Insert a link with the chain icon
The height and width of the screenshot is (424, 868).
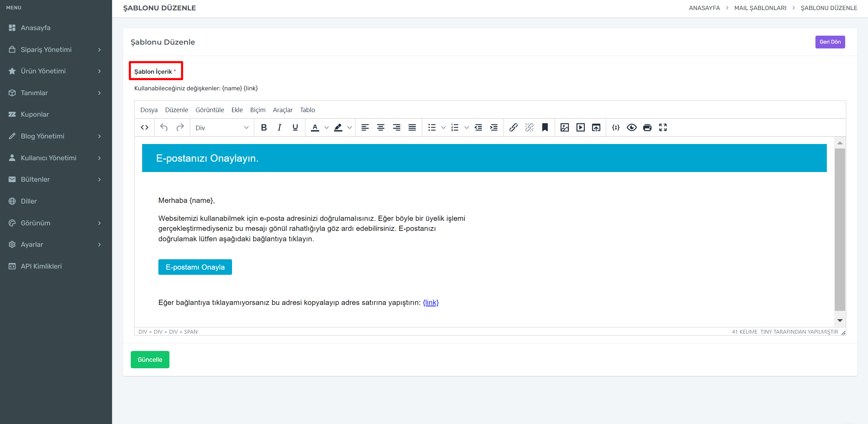(513, 128)
